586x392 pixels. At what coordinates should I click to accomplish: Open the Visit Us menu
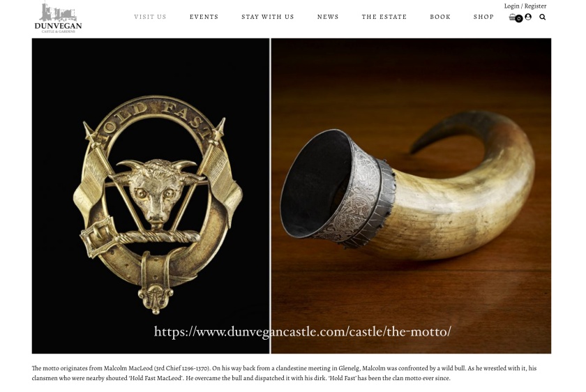pyautogui.click(x=150, y=17)
